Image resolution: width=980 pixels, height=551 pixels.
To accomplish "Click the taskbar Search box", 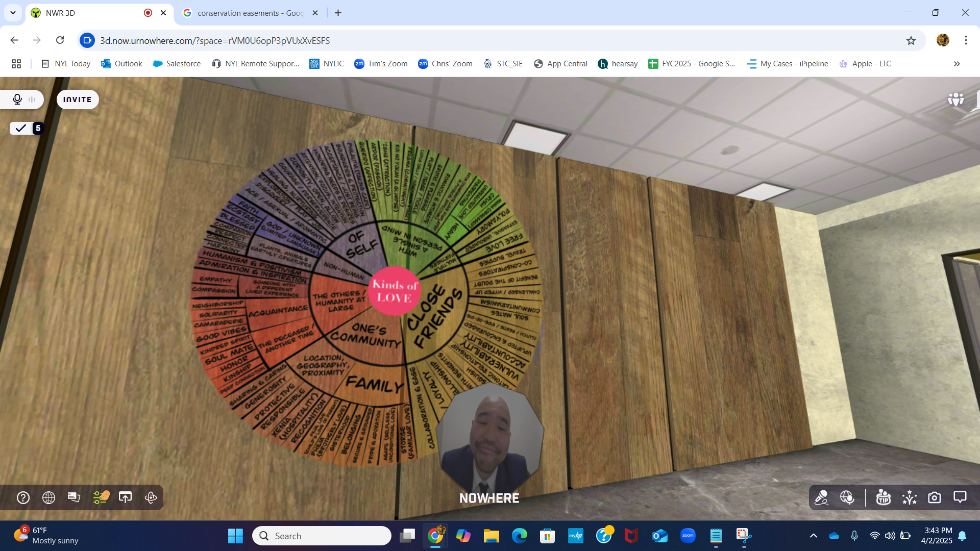I will pyautogui.click(x=322, y=536).
